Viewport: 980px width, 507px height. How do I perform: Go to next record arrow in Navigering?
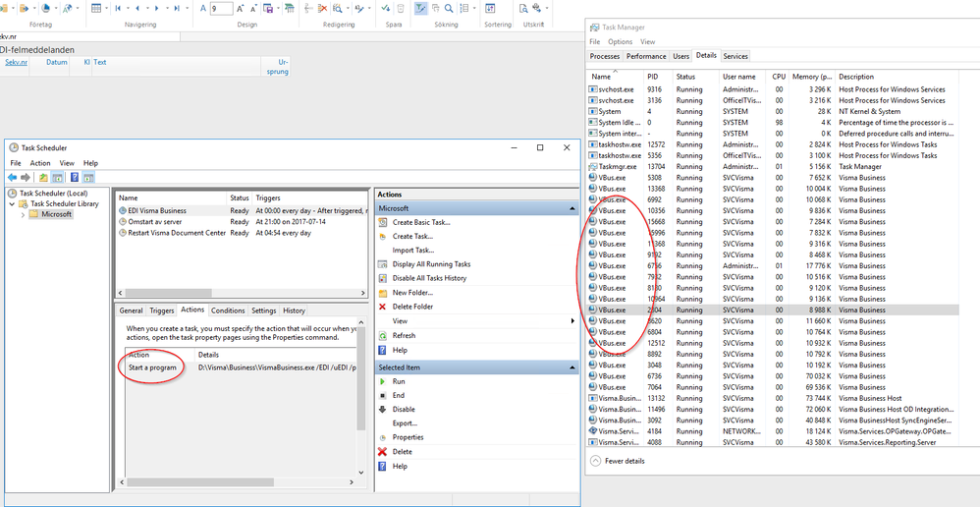point(156,8)
